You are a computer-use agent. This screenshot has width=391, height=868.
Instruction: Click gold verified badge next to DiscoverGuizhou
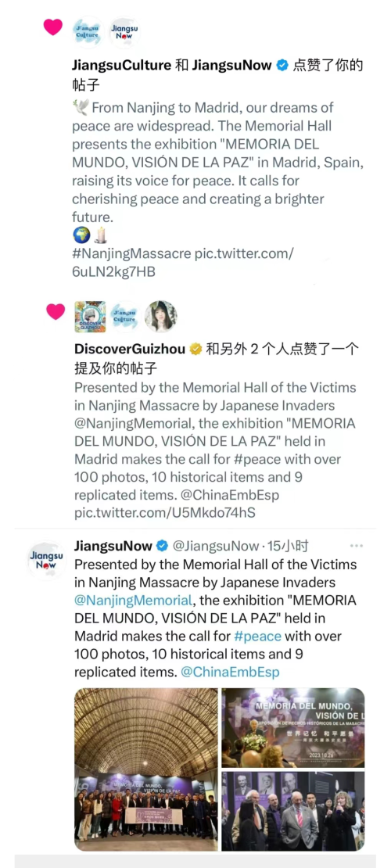[x=195, y=350]
